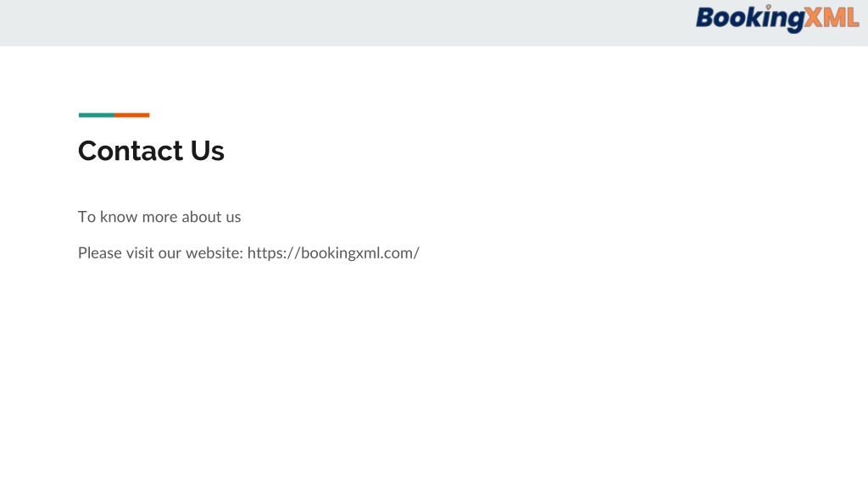Open the https://bookingxml.com/ link
The image size is (868, 488).
click(333, 252)
